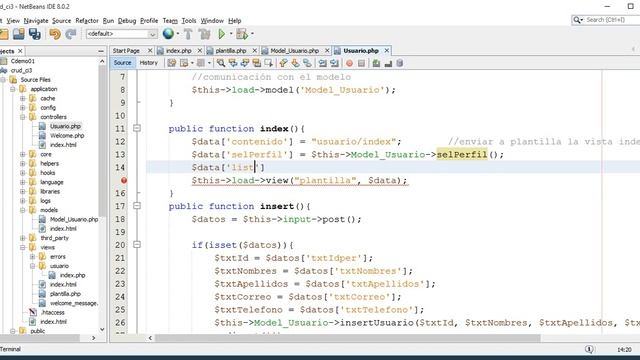Click the last cylinder icon in editor toolbar
This screenshot has height=360, width=640.
point(400,63)
